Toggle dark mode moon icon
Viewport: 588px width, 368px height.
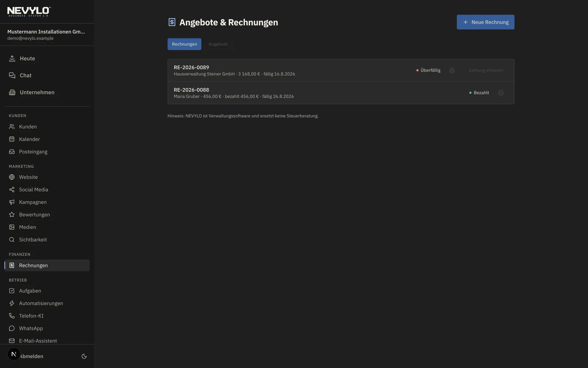point(84,356)
